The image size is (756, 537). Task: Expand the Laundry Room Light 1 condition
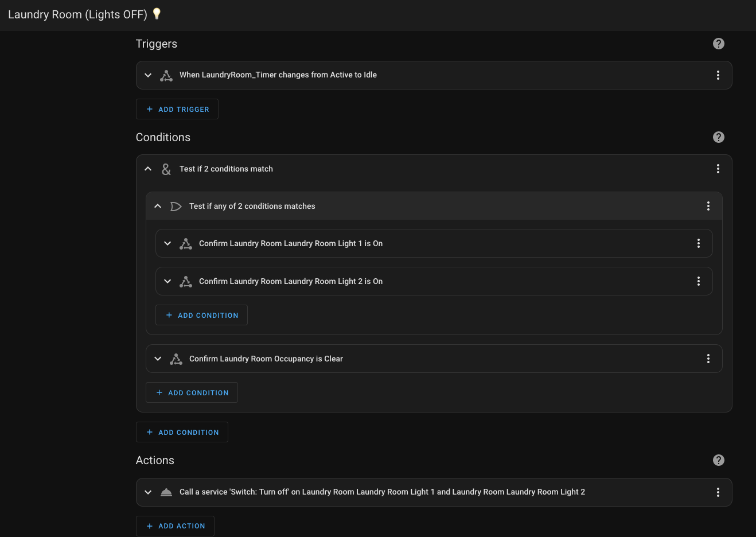coord(167,243)
